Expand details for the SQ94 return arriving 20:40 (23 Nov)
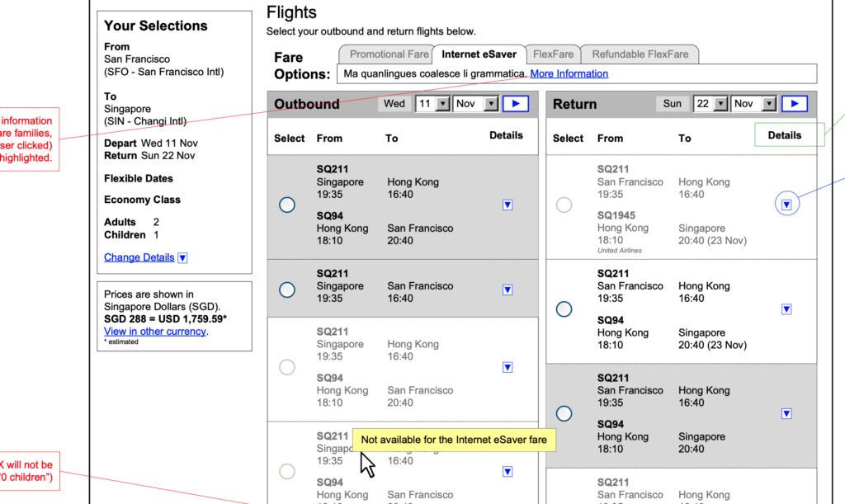The width and height of the screenshot is (845, 504). [x=786, y=309]
